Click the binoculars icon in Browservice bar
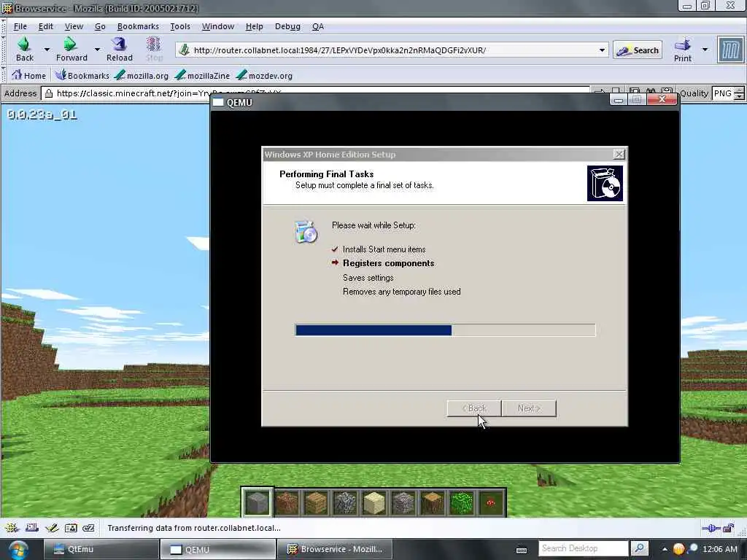The height and width of the screenshot is (560, 747). [x=651, y=91]
